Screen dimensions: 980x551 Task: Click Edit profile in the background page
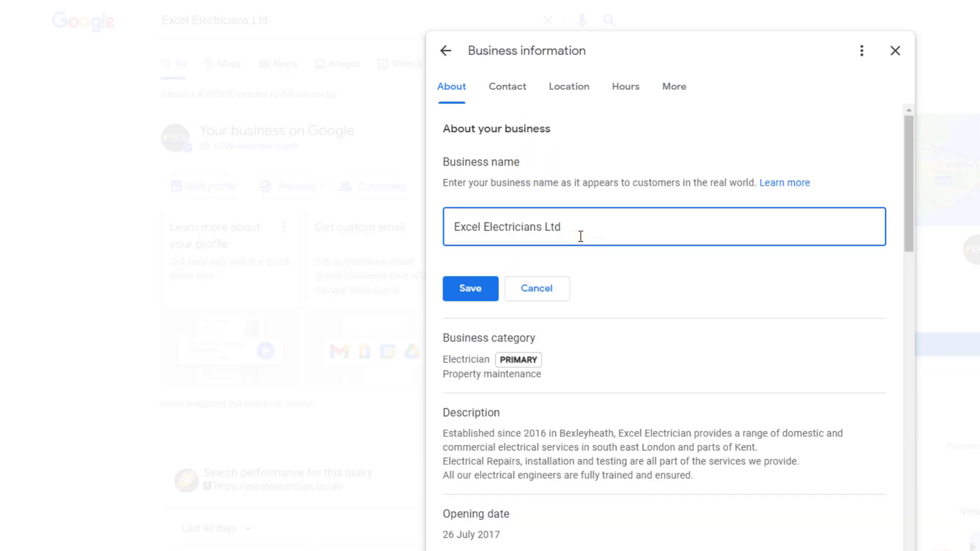[x=203, y=186]
